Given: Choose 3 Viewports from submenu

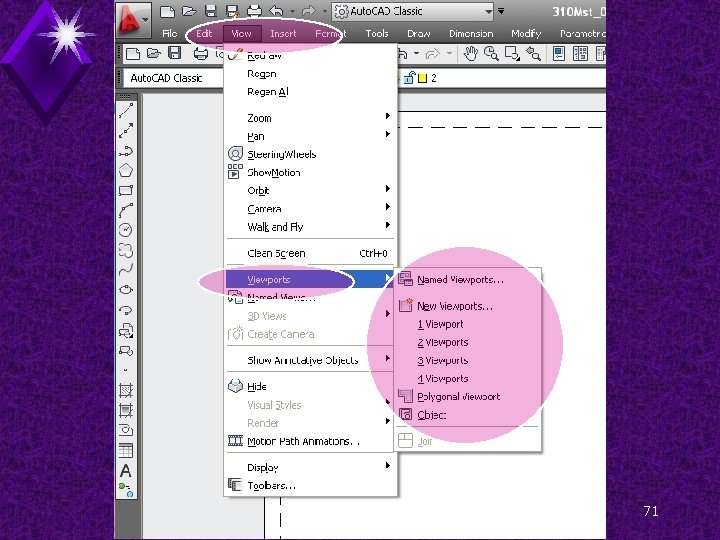Looking at the screenshot, I should [468, 360].
